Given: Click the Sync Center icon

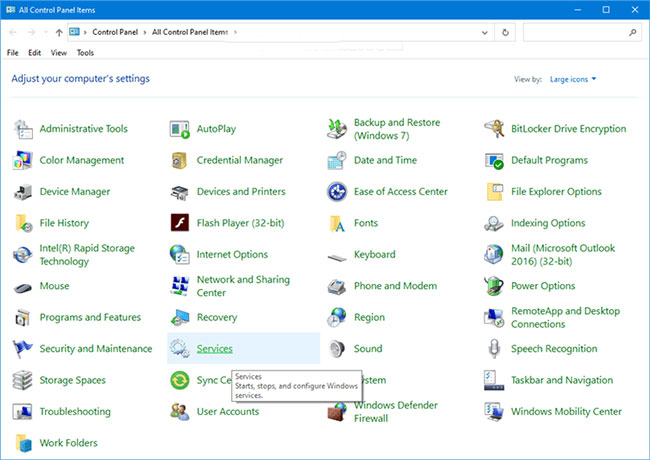Looking at the screenshot, I should point(180,380).
